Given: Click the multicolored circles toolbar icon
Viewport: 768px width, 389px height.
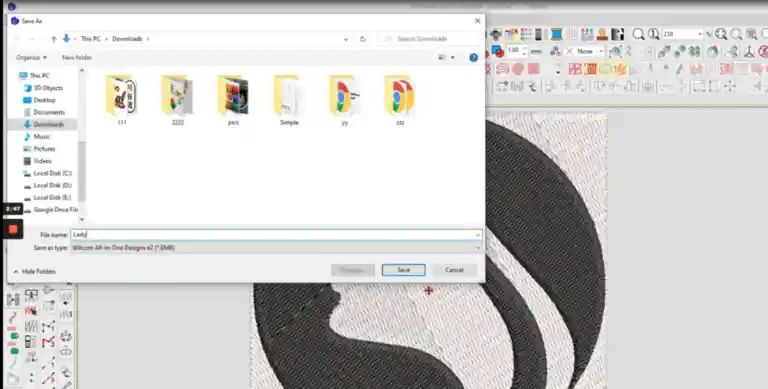Looking at the screenshot, I should [x=555, y=51].
